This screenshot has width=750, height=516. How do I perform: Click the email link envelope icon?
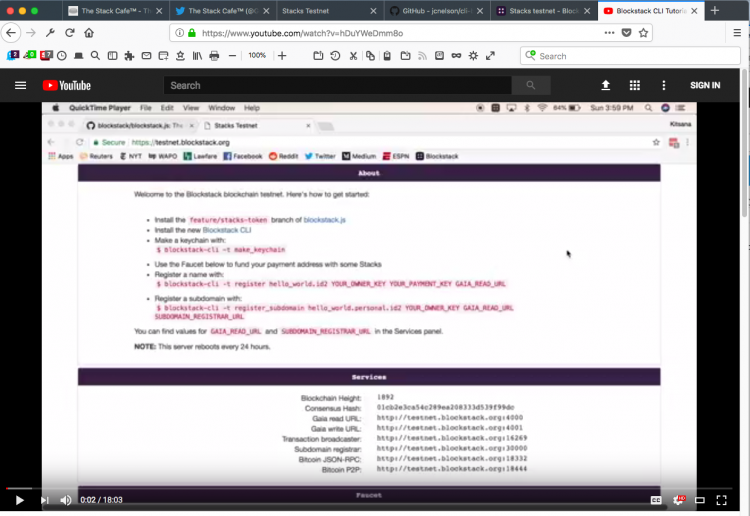click(x=146, y=56)
